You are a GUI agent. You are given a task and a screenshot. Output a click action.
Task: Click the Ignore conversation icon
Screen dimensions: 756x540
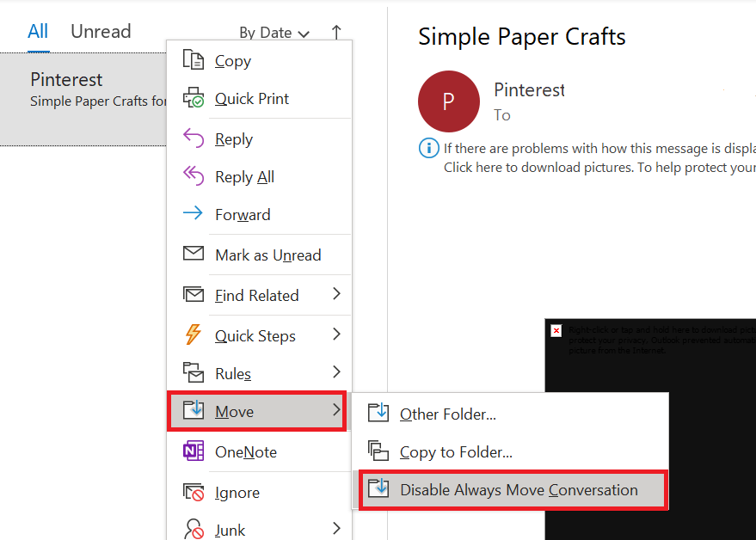coord(194,492)
